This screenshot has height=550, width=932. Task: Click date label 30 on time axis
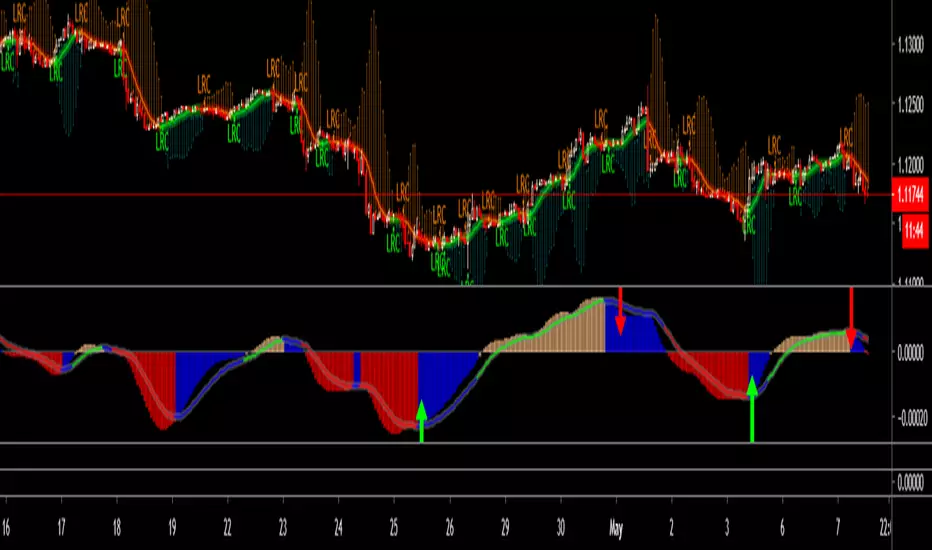click(x=561, y=527)
